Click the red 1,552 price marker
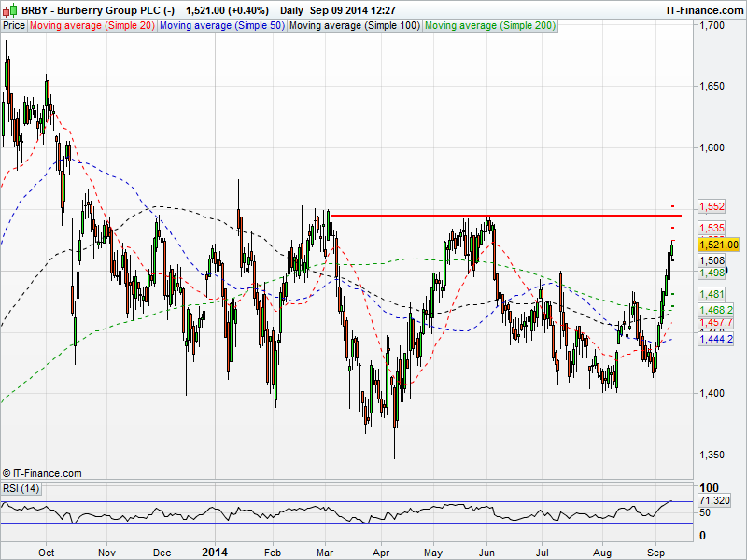Image resolution: width=747 pixels, height=560 pixels. [x=712, y=206]
